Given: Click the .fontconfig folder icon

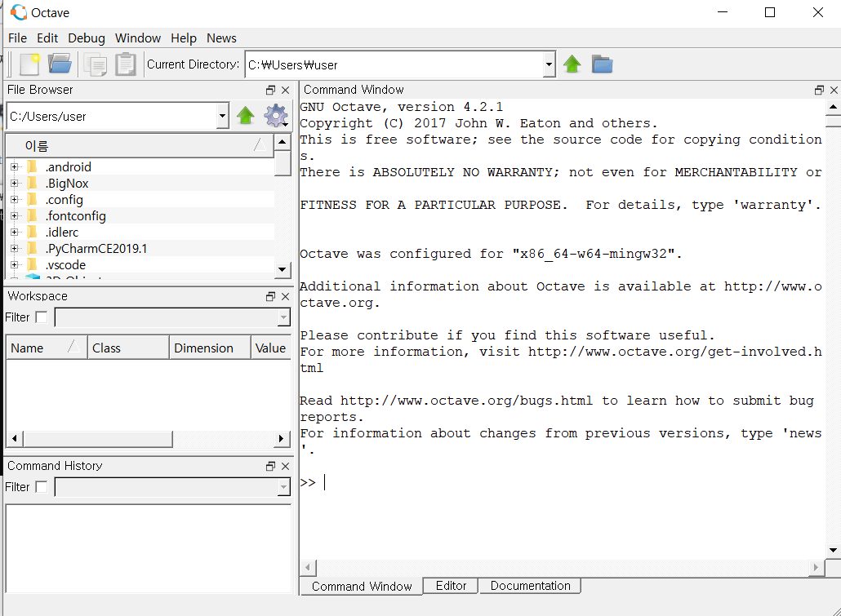Looking at the screenshot, I should click(x=32, y=216).
